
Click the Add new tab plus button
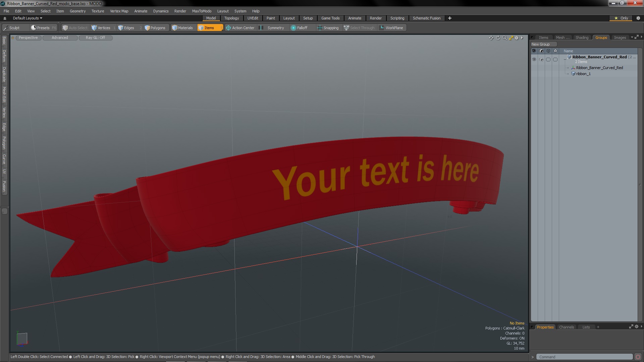(449, 18)
